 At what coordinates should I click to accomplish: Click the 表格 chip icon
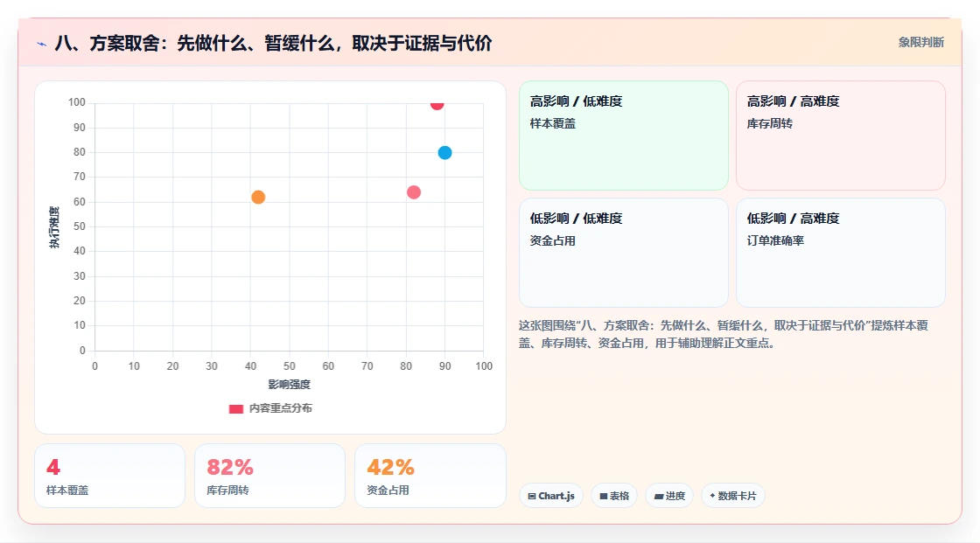(604, 496)
